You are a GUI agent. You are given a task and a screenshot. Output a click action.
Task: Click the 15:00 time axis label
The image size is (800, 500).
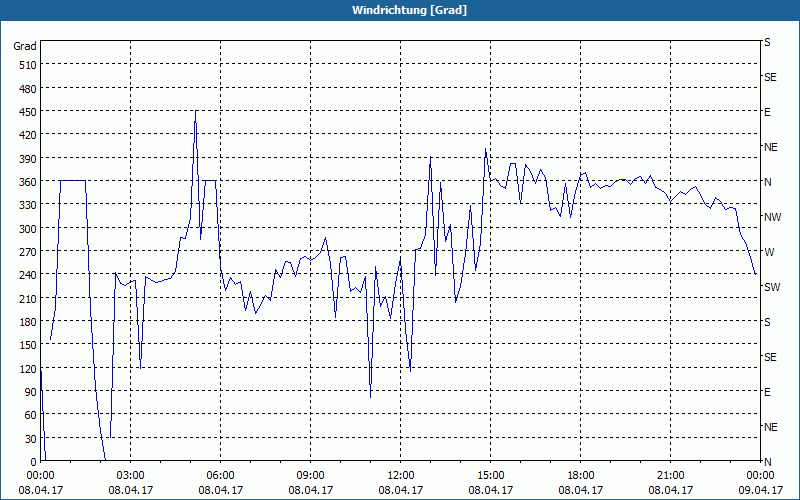point(491,475)
